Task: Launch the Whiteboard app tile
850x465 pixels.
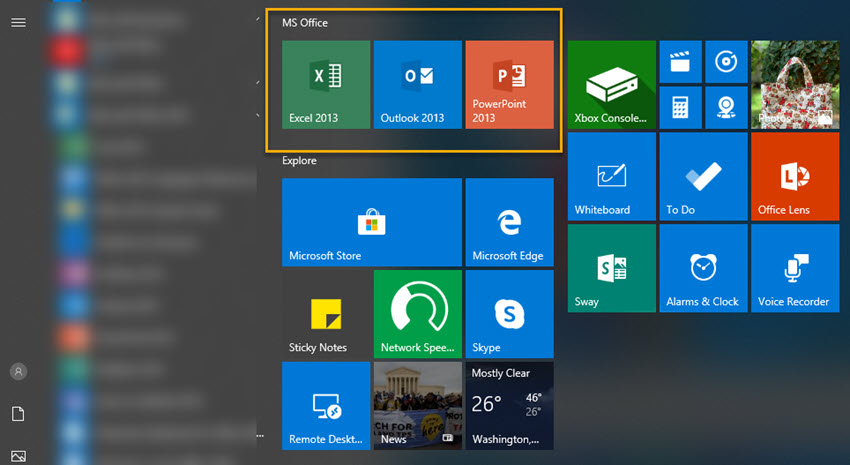Action: tap(611, 176)
